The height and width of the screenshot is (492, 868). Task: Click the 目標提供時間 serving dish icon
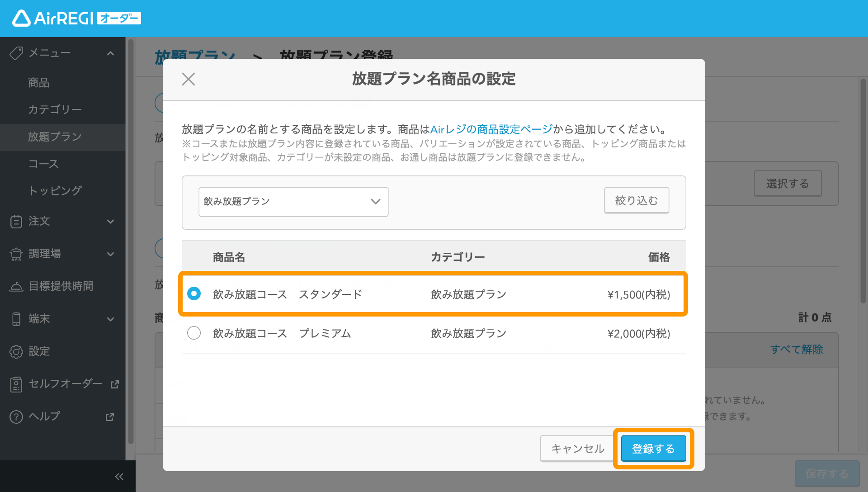click(16, 286)
